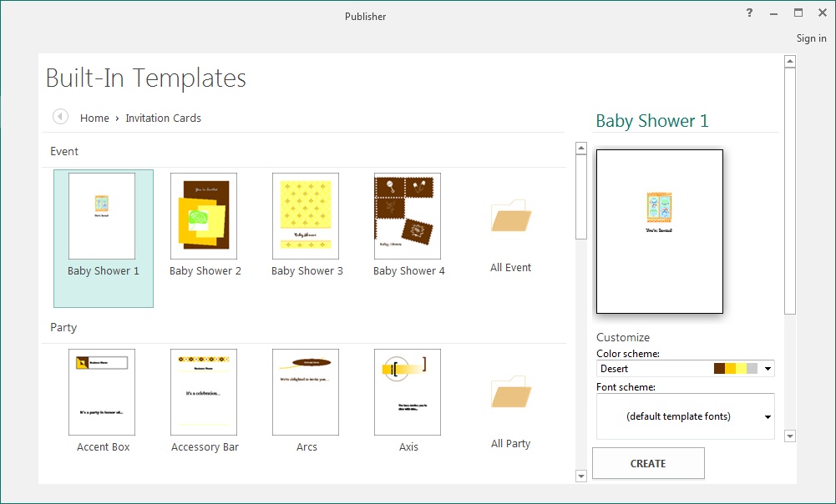The image size is (836, 504).
Task: Close the Publisher window
Action: click(823, 13)
